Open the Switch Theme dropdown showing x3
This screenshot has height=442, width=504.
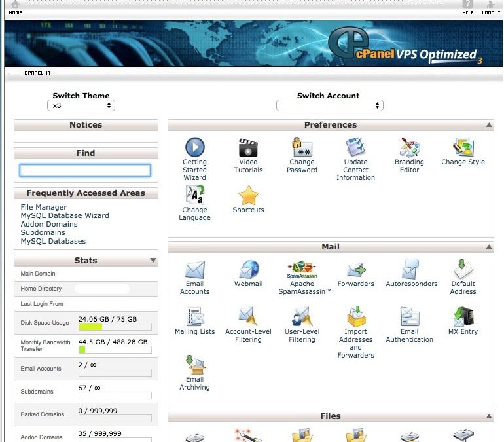(x=81, y=105)
